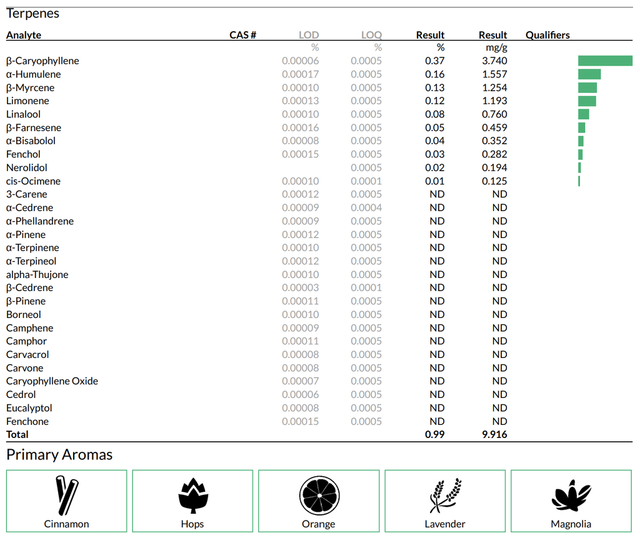Click the 0.00017 LOD value for α-Humulene
Screen dimensions: 640x536
[300, 74]
